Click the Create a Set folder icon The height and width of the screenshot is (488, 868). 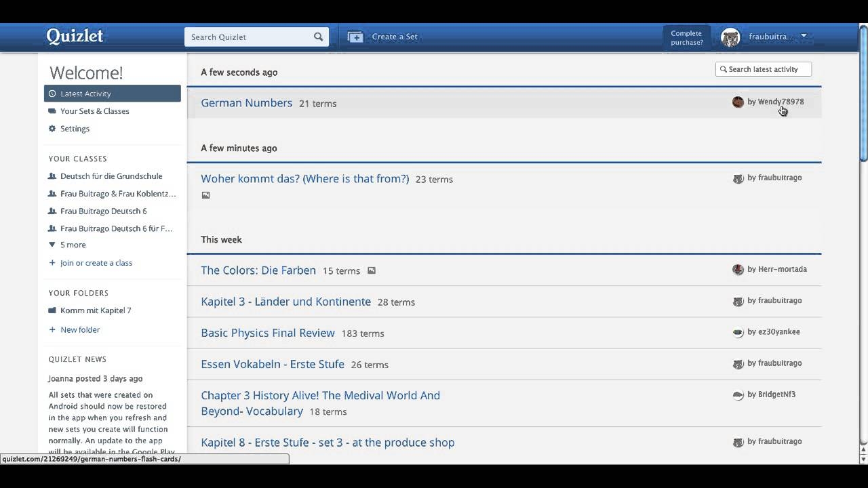(x=355, y=37)
